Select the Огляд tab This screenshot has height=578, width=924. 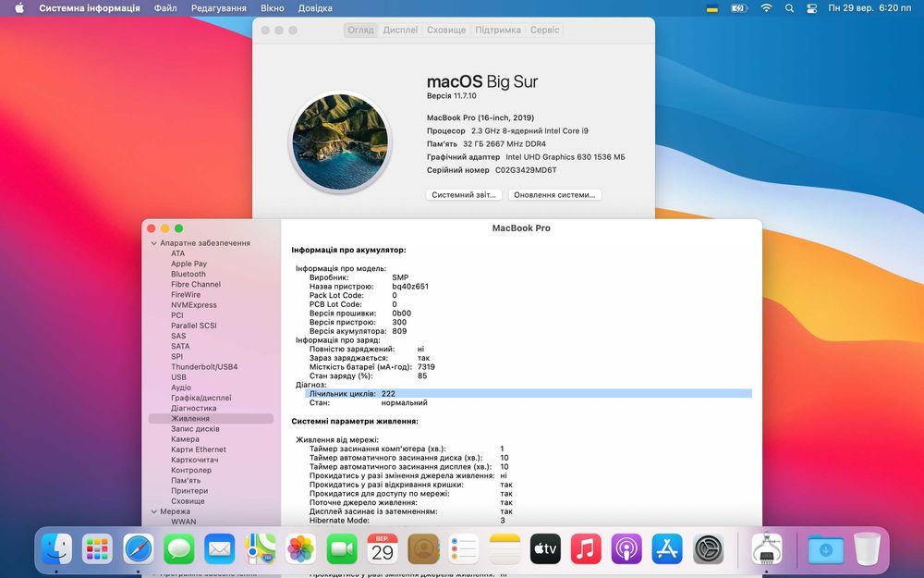click(x=360, y=31)
